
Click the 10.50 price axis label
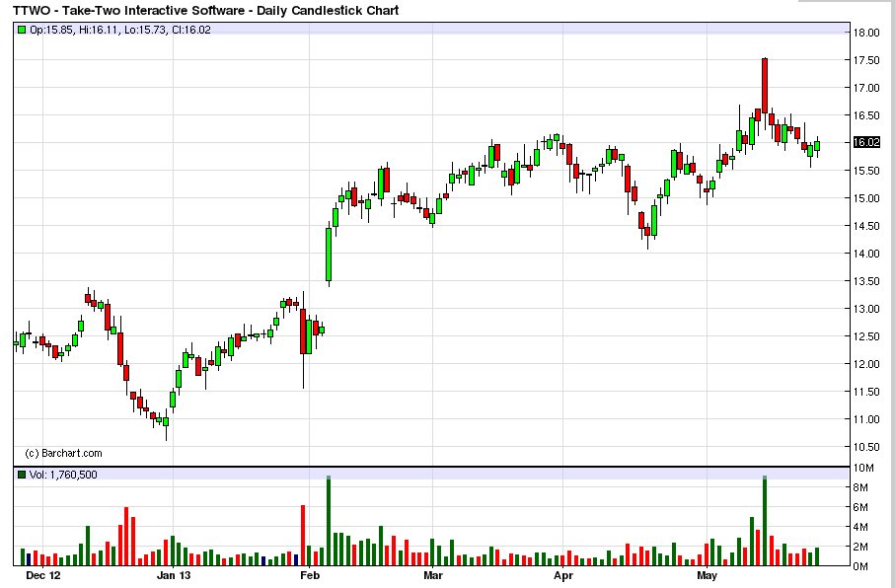[866, 447]
